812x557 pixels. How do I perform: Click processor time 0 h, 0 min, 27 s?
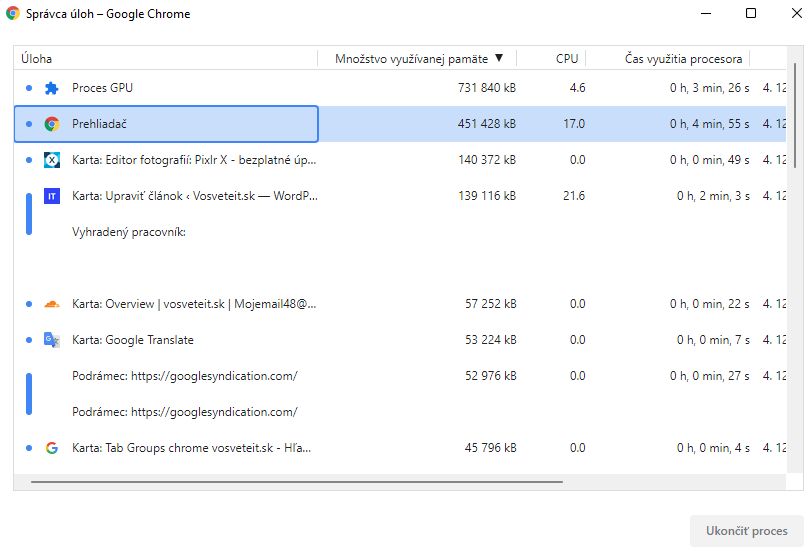[709, 376]
